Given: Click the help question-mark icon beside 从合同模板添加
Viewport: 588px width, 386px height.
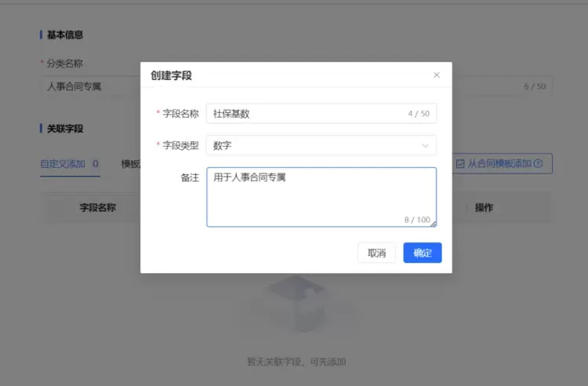Looking at the screenshot, I should pyautogui.click(x=539, y=163).
